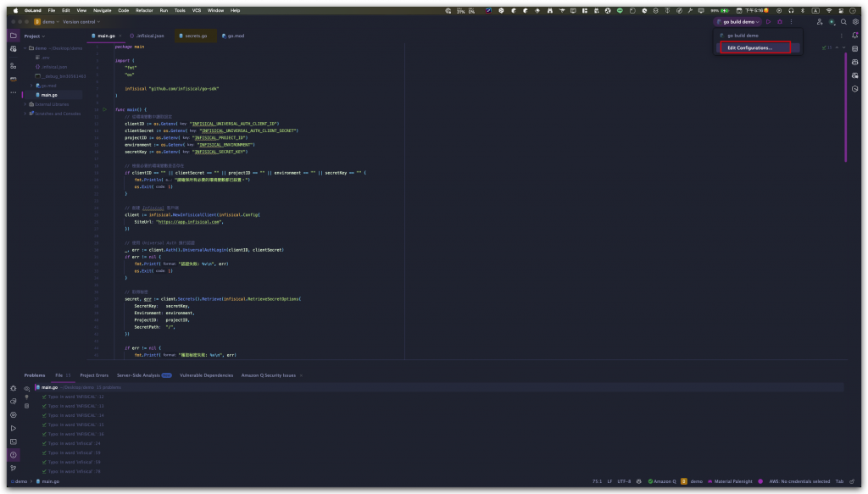Open the Terminal tool window icon
This screenshot has width=868, height=494.
point(14,441)
